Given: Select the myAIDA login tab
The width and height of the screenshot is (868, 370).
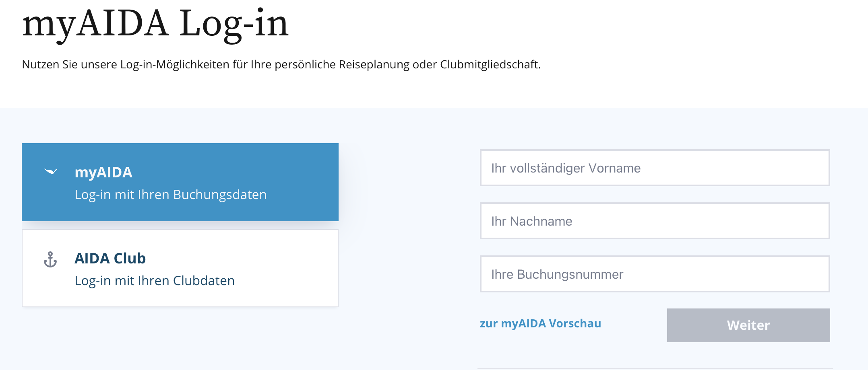Looking at the screenshot, I should pyautogui.click(x=180, y=182).
